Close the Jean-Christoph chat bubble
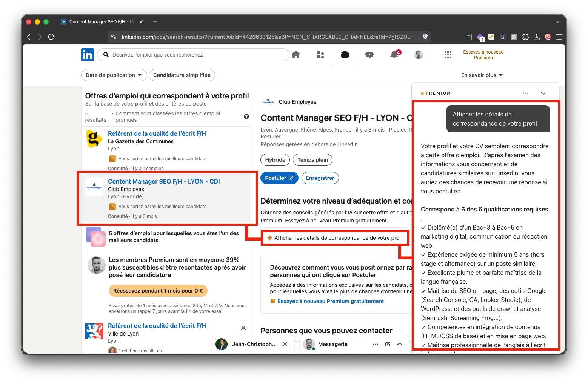 pos(285,344)
